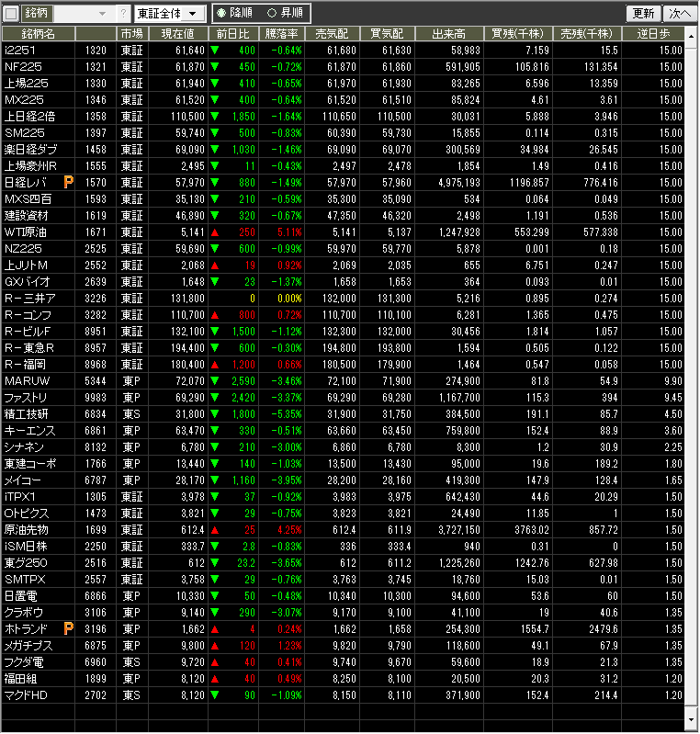
Task: Click the red up arrow in 原油先物 row
Action: (215, 530)
